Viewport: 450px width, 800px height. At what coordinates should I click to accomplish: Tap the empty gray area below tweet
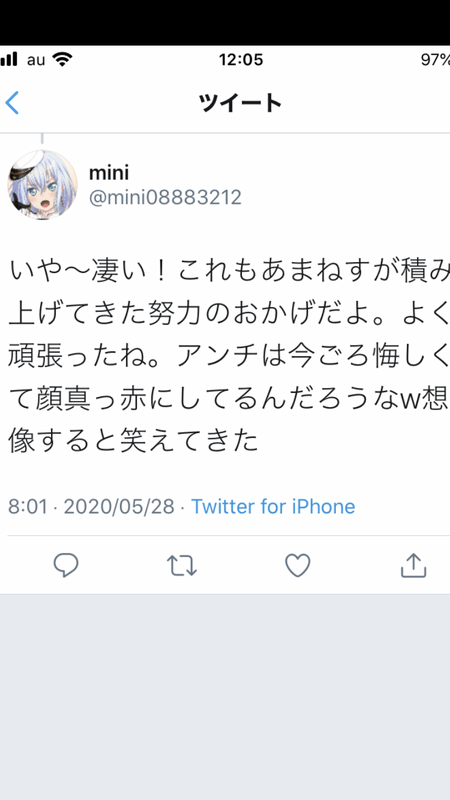(x=225, y=697)
